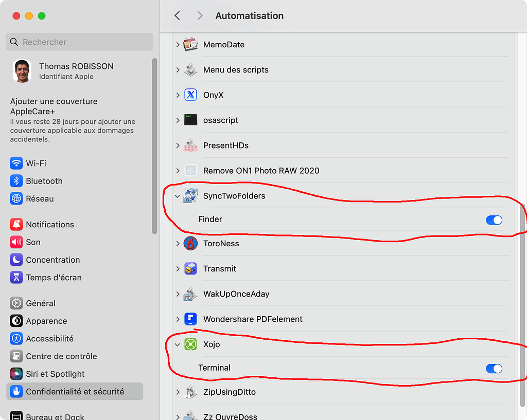Open Ajouter une couverture AppleCare+
The height and width of the screenshot is (420, 527).
coord(75,120)
